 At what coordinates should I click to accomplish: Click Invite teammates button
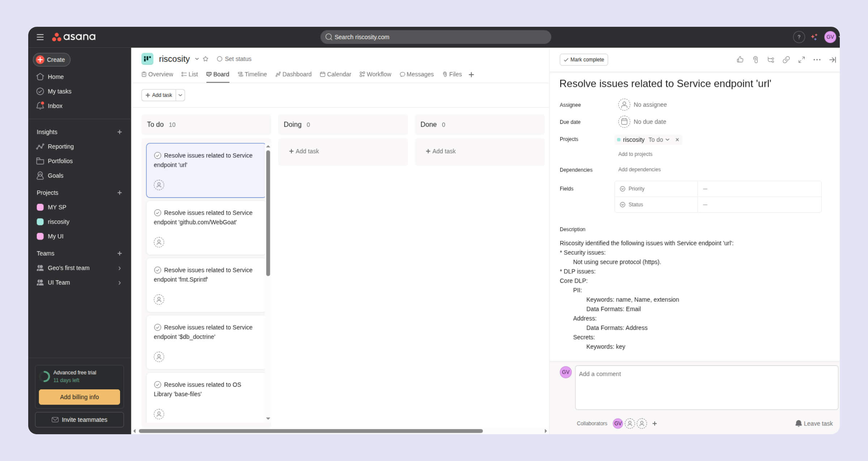[x=79, y=420]
